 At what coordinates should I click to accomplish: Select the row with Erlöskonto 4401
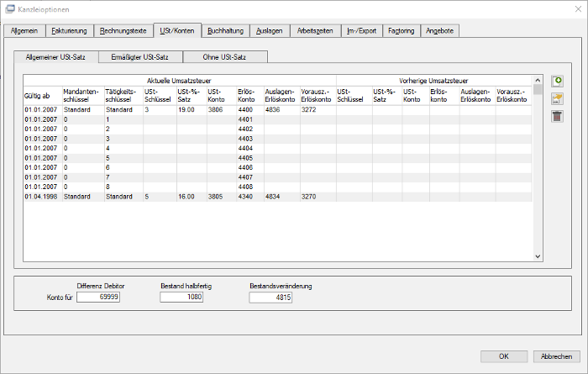click(x=277, y=119)
